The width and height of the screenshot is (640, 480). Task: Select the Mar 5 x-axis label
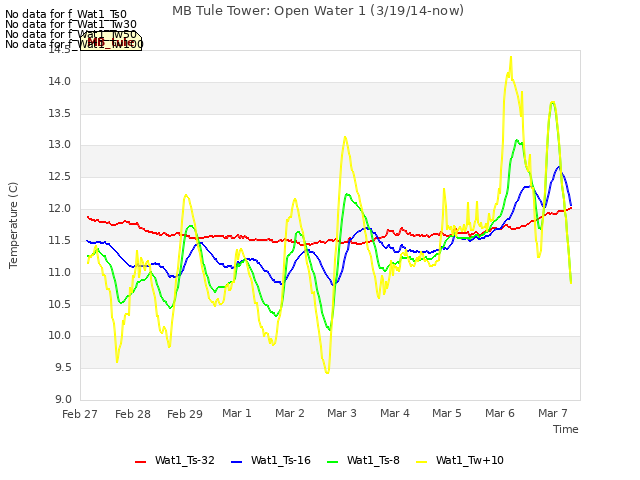click(447, 413)
